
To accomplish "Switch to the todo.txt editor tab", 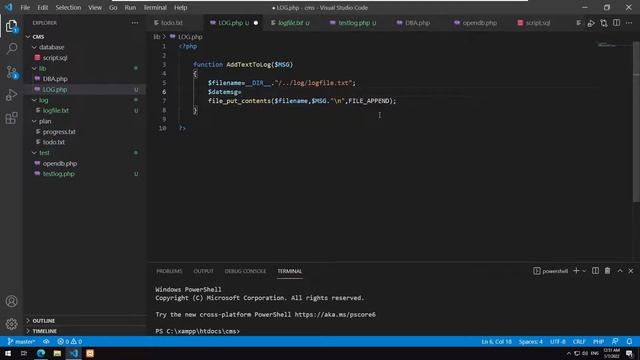I will [171, 23].
